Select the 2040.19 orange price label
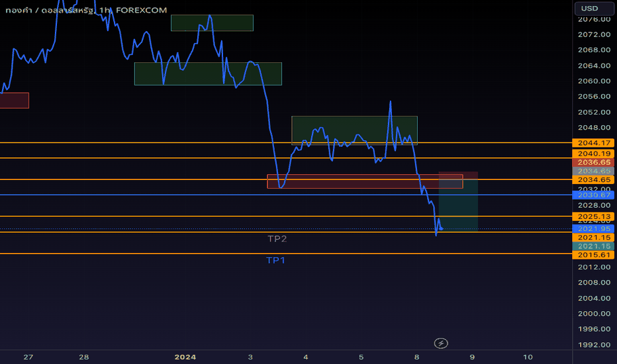The width and height of the screenshot is (617, 364). point(594,154)
